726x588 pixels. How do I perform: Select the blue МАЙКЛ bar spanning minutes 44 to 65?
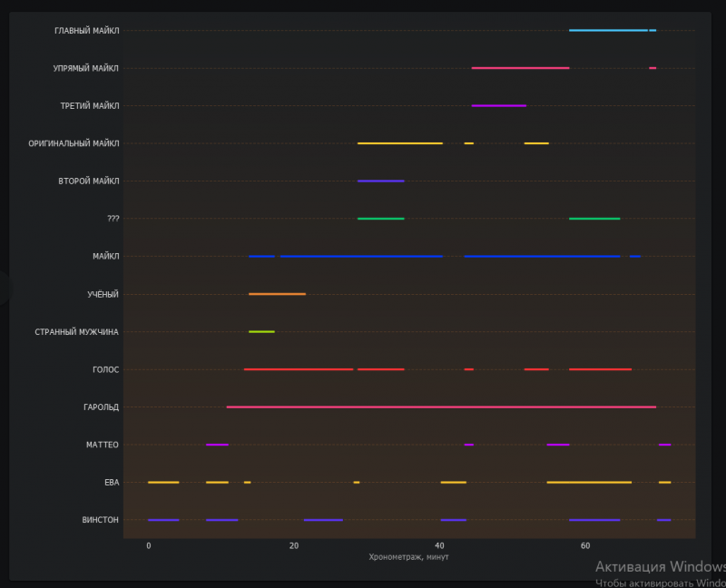pos(542,256)
